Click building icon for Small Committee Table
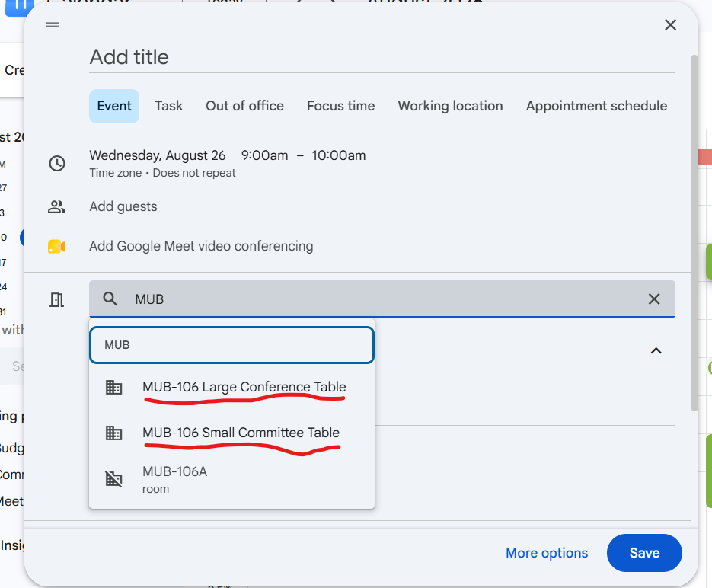 pos(113,433)
